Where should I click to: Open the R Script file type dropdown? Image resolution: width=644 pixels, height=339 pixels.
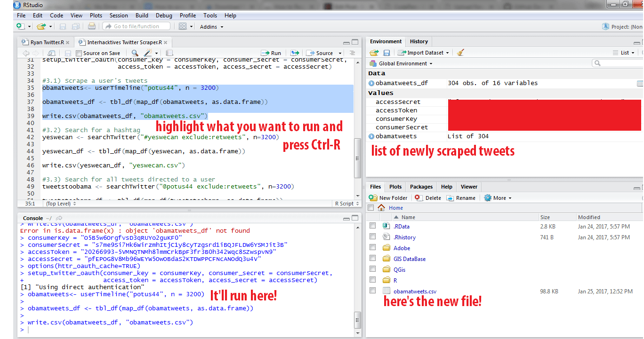pyautogui.click(x=347, y=204)
